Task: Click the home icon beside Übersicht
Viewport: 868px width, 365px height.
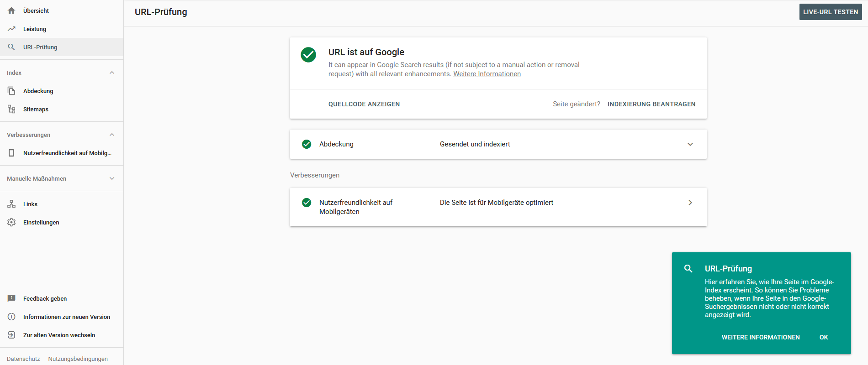Action: click(11, 10)
